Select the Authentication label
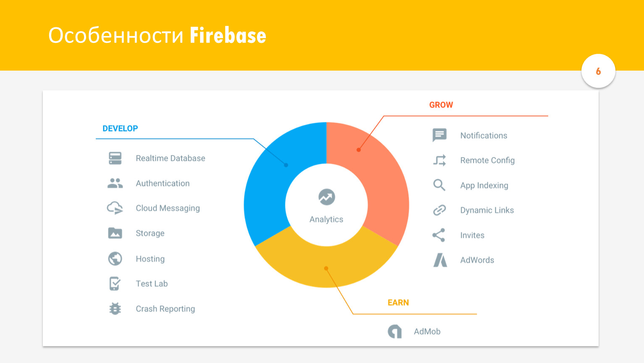This screenshot has height=363, width=644. click(x=163, y=183)
